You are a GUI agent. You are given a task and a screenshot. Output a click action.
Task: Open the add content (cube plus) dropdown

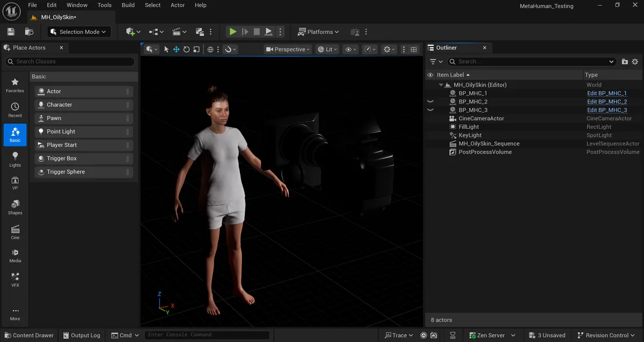[133, 32]
